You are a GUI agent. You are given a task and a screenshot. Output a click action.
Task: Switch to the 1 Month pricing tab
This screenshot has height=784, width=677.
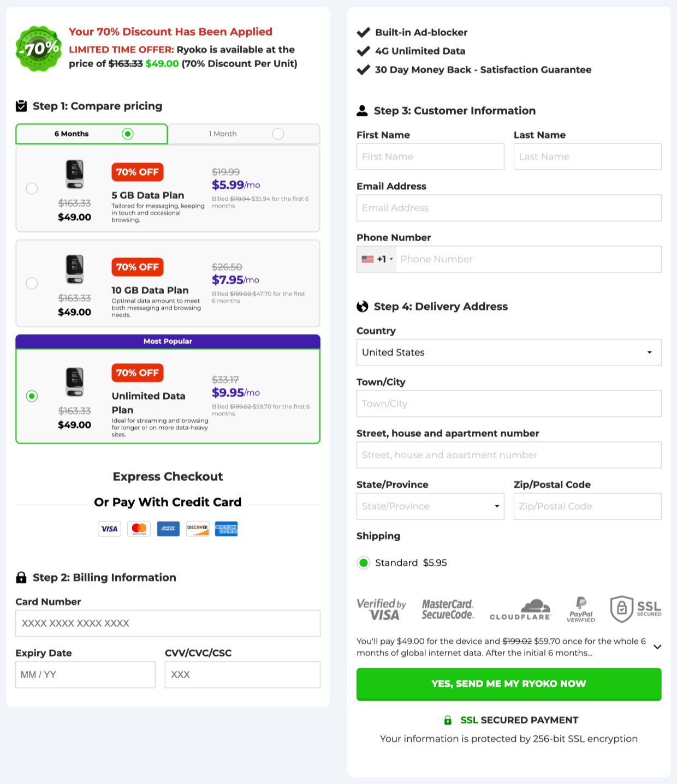point(244,134)
